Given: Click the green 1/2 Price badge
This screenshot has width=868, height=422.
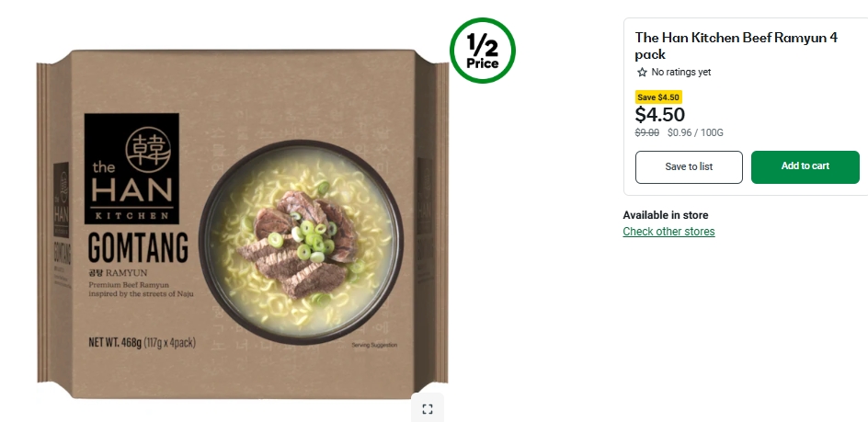Looking at the screenshot, I should [x=482, y=51].
